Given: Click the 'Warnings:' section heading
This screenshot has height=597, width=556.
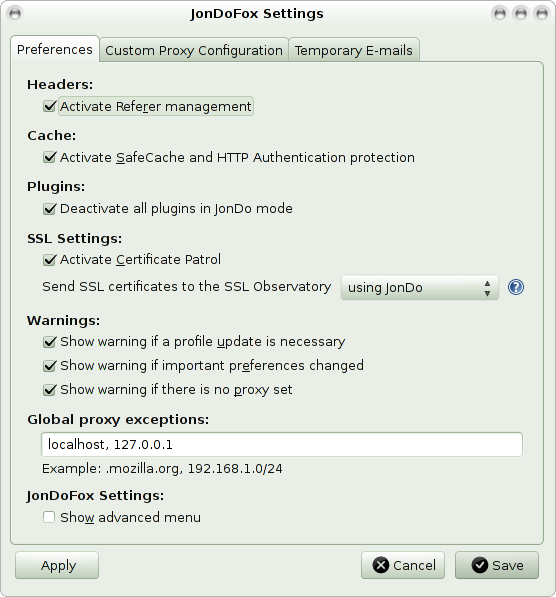Looking at the screenshot, I should [64, 321].
